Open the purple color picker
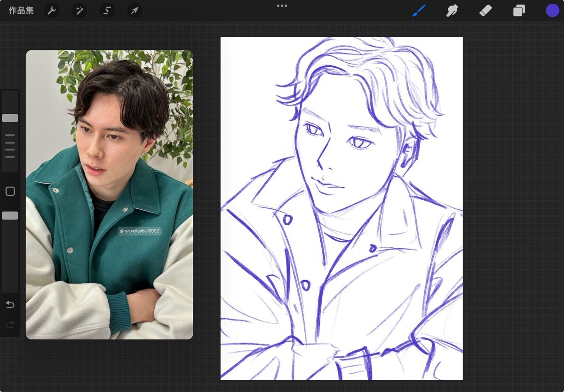The height and width of the screenshot is (392, 564). point(553,10)
